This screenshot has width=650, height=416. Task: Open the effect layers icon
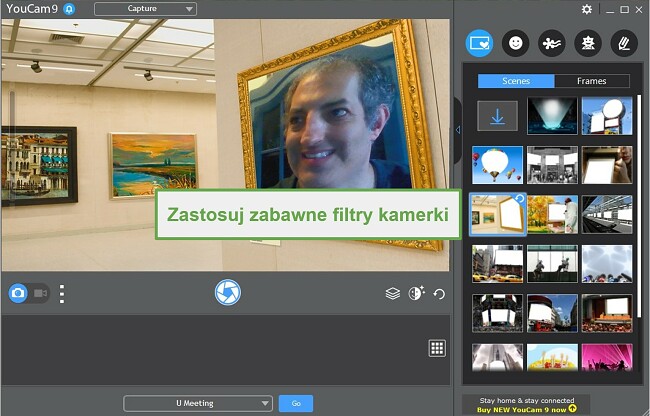[x=393, y=293]
